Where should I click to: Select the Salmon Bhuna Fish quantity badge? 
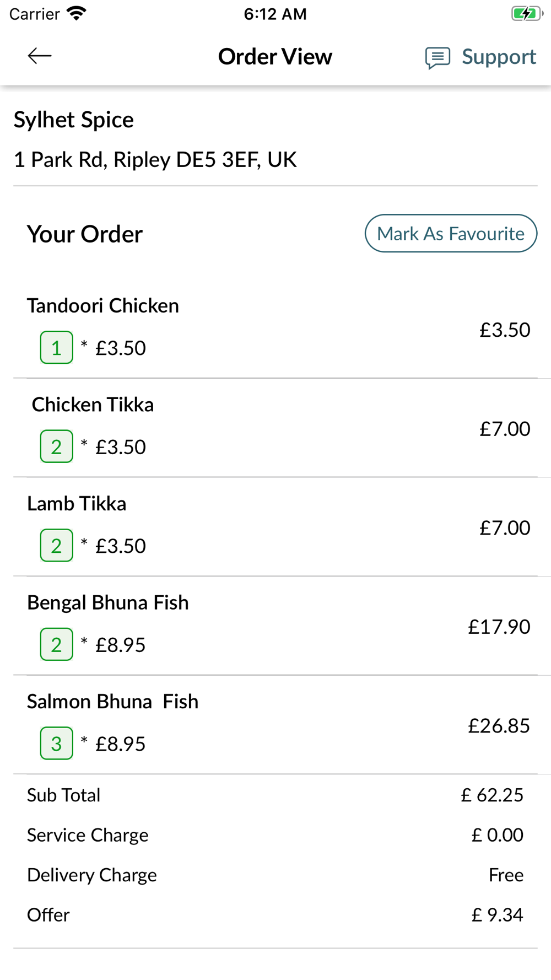pyautogui.click(x=56, y=743)
